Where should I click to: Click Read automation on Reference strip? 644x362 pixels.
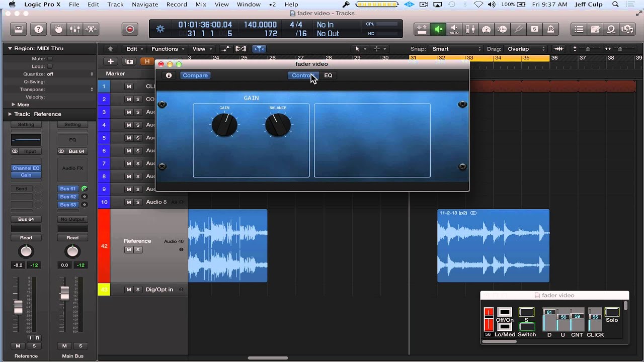26,238
